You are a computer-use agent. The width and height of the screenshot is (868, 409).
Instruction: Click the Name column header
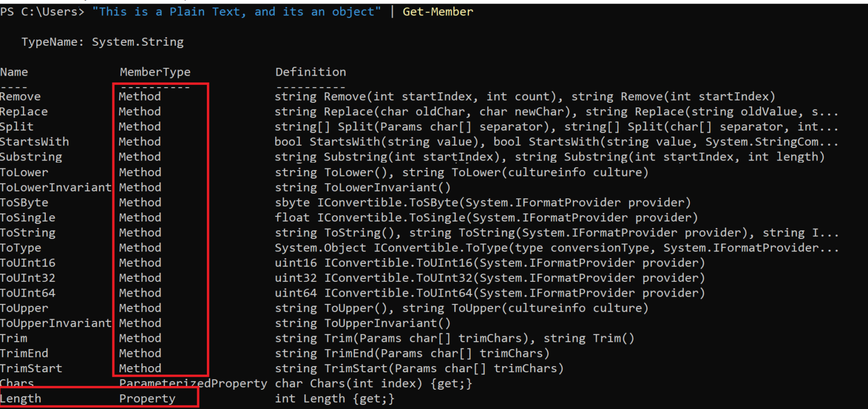coord(14,72)
